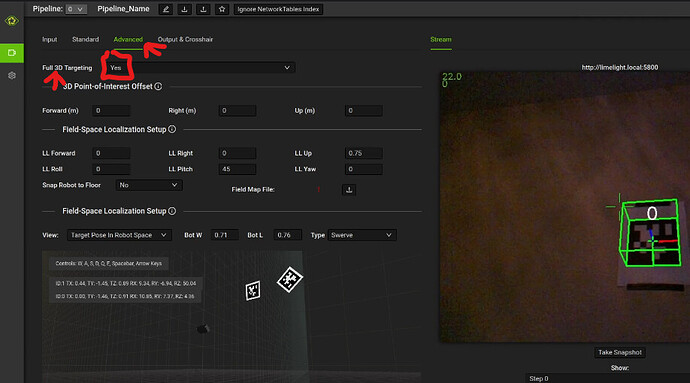Open the Snap Robot to Floor dropdown
This screenshot has height=383, width=690.
[149, 185]
